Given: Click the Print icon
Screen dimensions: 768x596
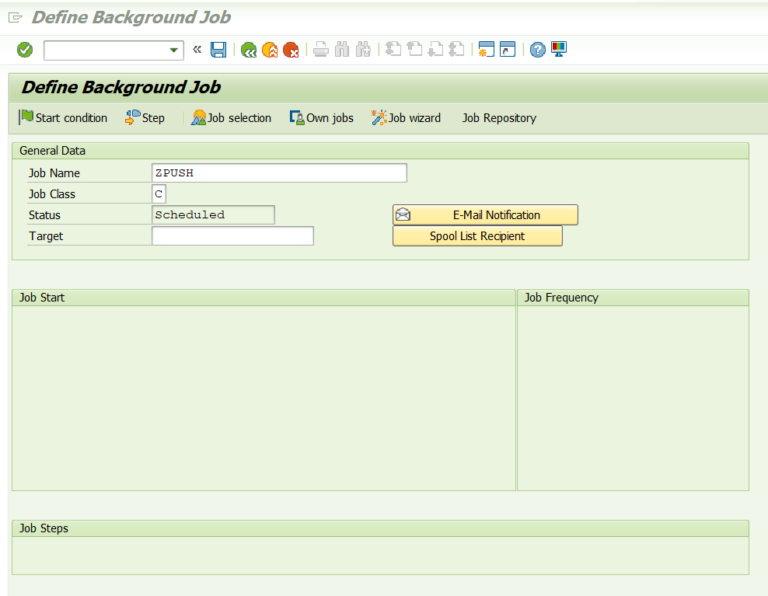Looking at the screenshot, I should pos(321,49).
